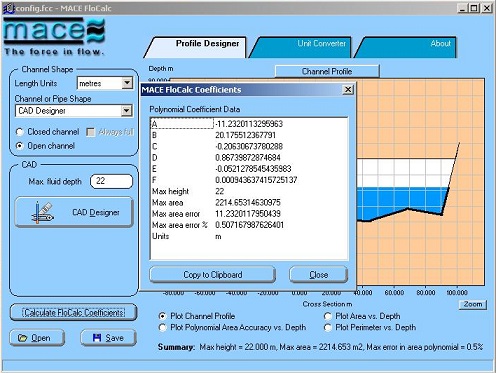This screenshot has width=496, height=373.
Task: Click the MACE logo at top left
Action: pos(54,36)
